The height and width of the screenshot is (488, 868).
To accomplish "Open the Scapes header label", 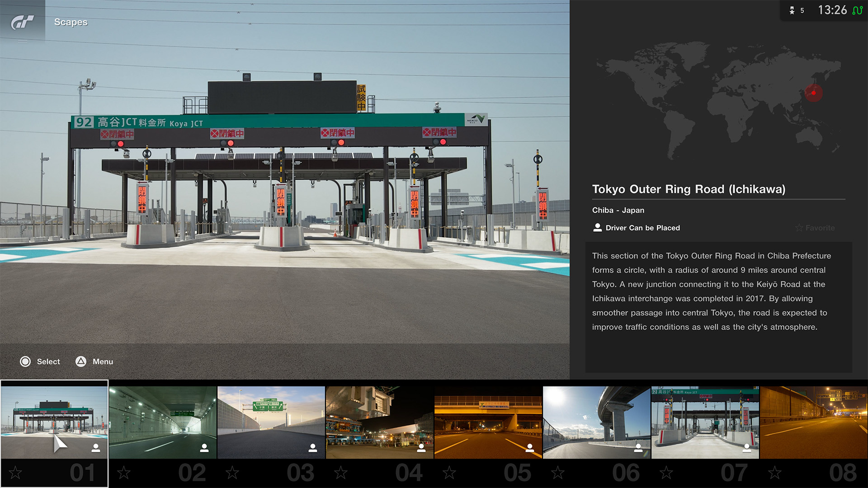I will pos(71,22).
